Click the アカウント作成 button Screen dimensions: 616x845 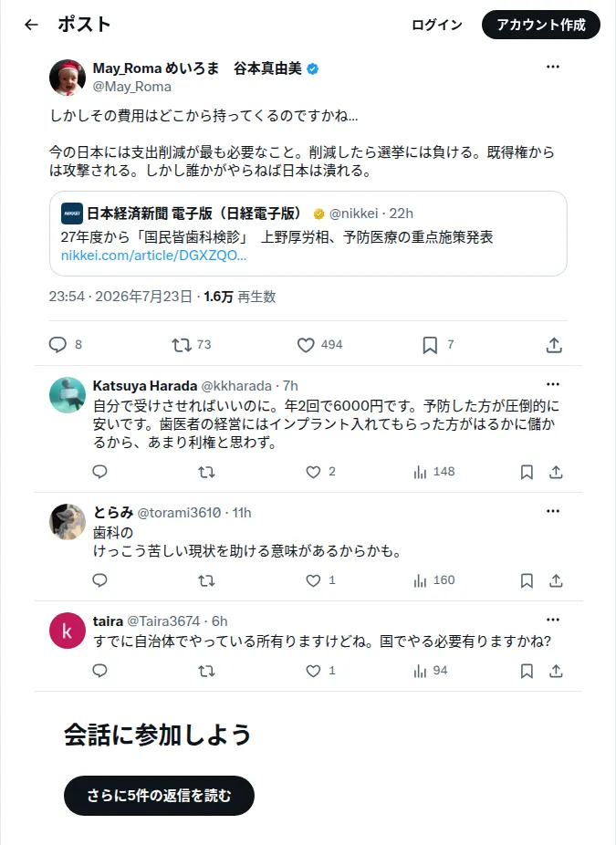(540, 25)
